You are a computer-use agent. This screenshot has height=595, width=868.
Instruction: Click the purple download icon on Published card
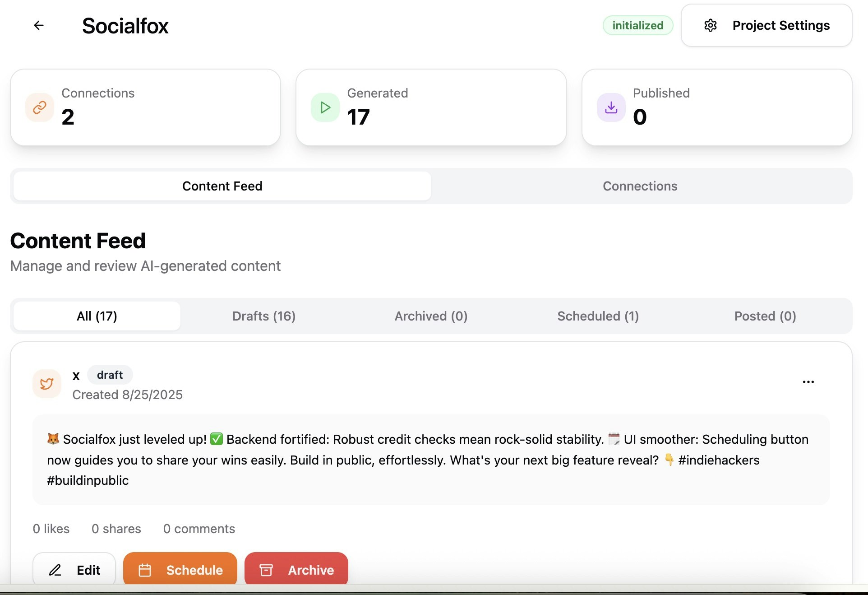pyautogui.click(x=611, y=107)
